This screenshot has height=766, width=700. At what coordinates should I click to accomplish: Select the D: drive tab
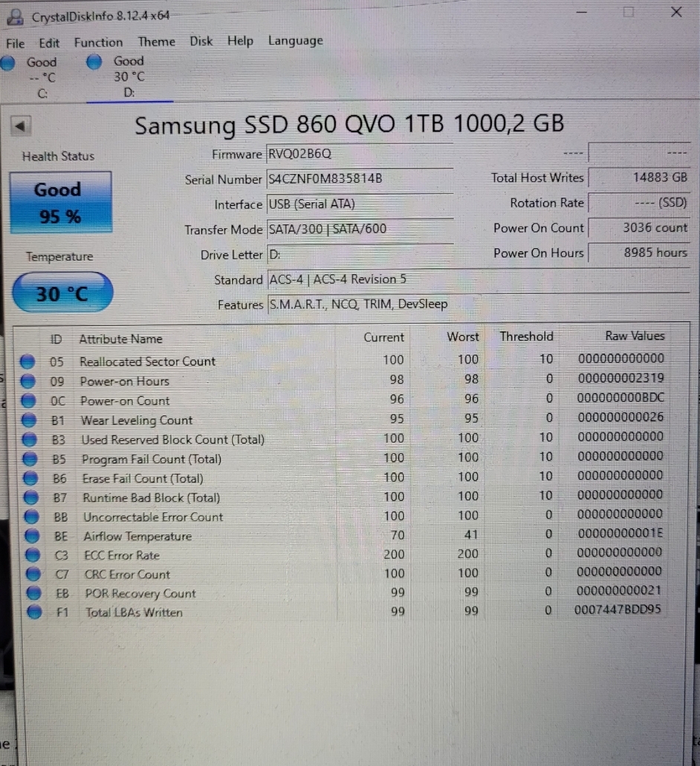point(129,77)
